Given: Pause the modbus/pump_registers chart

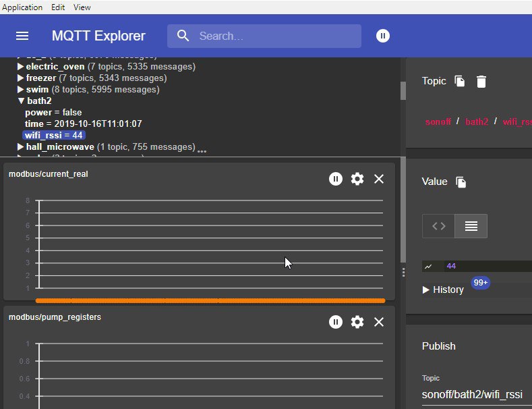Looking at the screenshot, I should (336, 322).
